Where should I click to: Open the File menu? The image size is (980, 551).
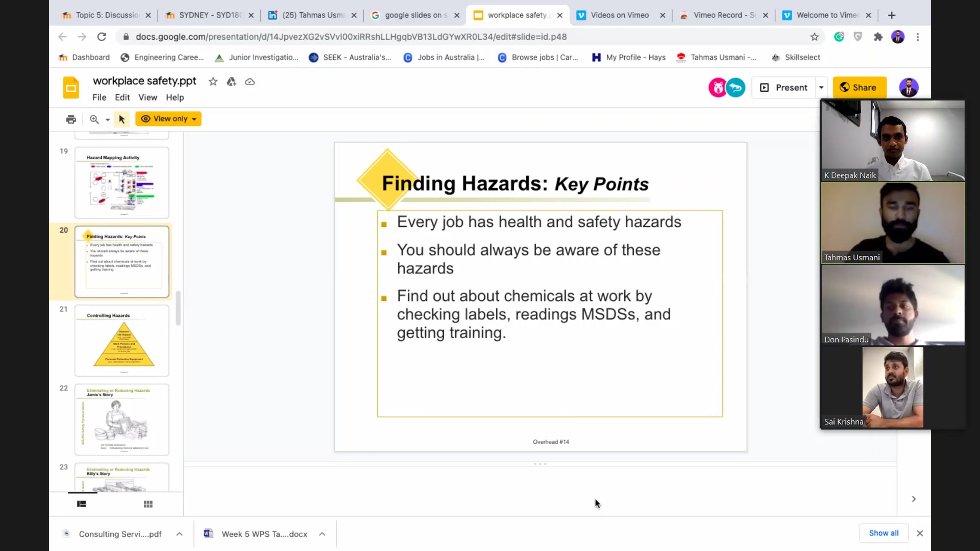coord(99,97)
